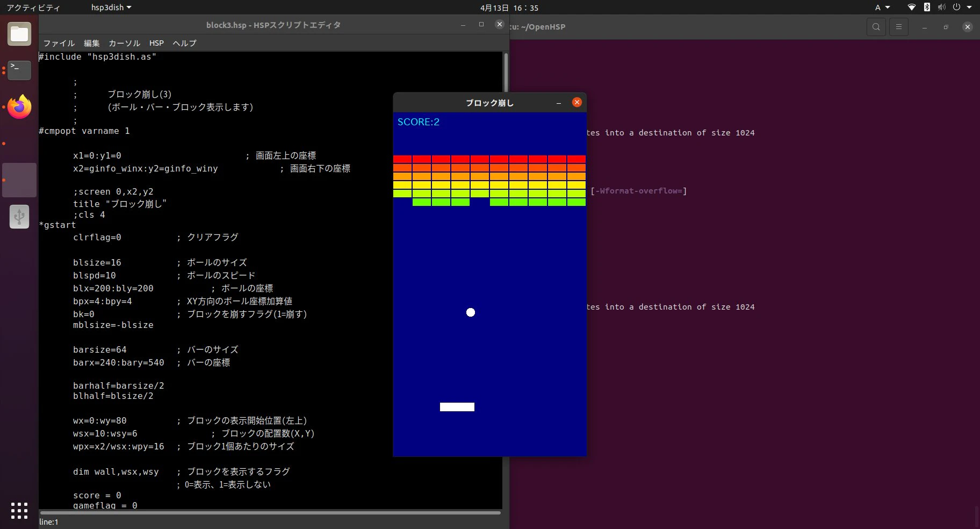The width and height of the screenshot is (980, 529).
Task: Open Terminal from the dock
Action: click(x=19, y=70)
